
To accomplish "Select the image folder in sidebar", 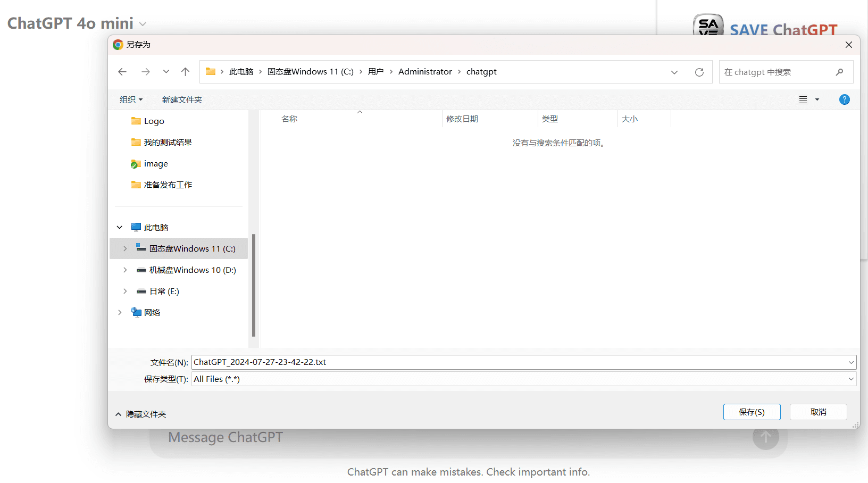I will tap(149, 163).
